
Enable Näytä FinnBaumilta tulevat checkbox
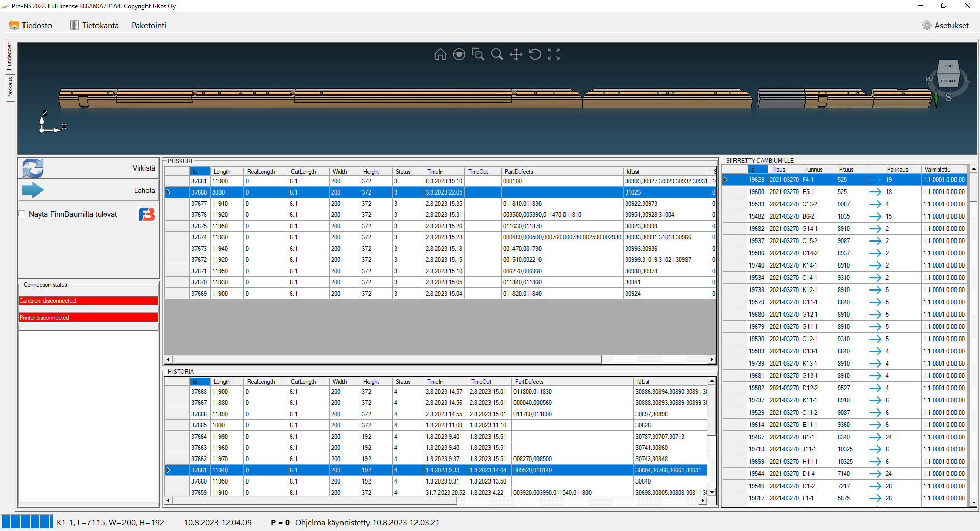(22, 214)
